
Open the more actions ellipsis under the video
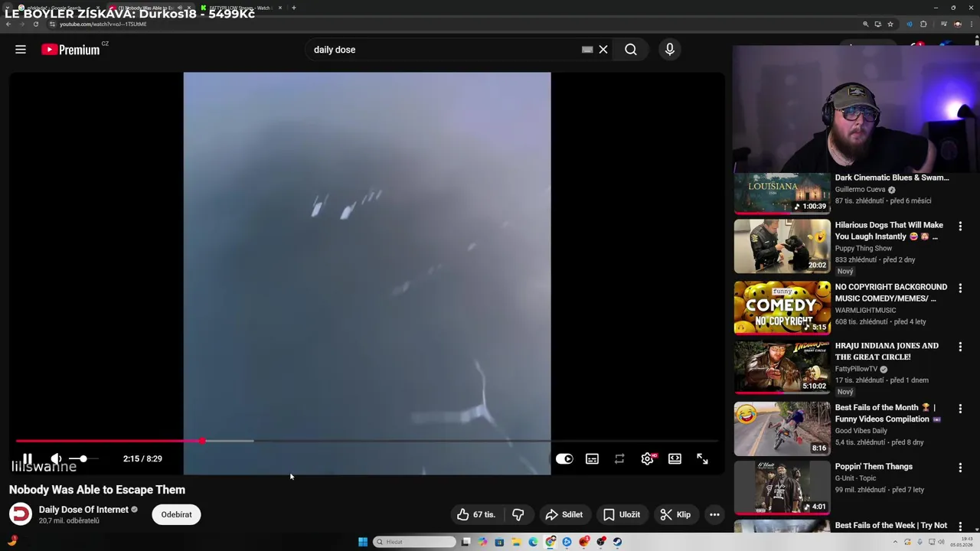[714, 514]
